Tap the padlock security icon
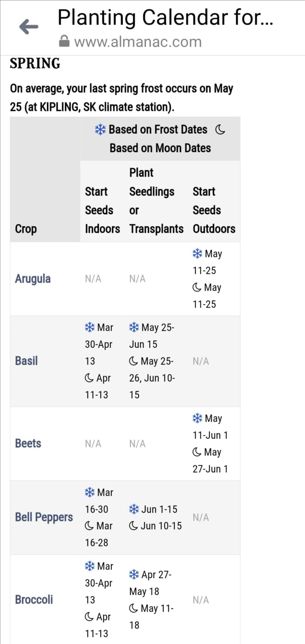Image resolution: width=305 pixels, height=644 pixels. (x=64, y=41)
